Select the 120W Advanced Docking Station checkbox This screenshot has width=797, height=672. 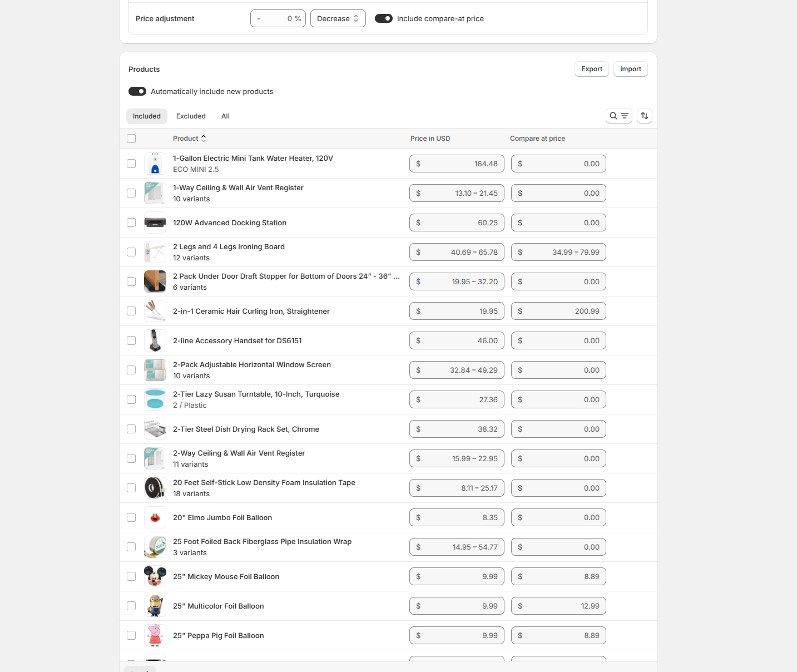pyautogui.click(x=131, y=223)
